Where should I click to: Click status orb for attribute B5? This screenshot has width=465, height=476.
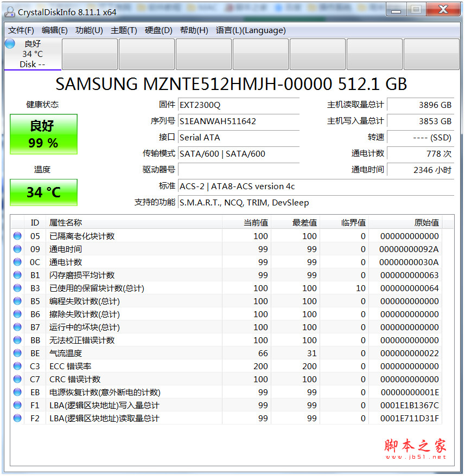[17, 301]
